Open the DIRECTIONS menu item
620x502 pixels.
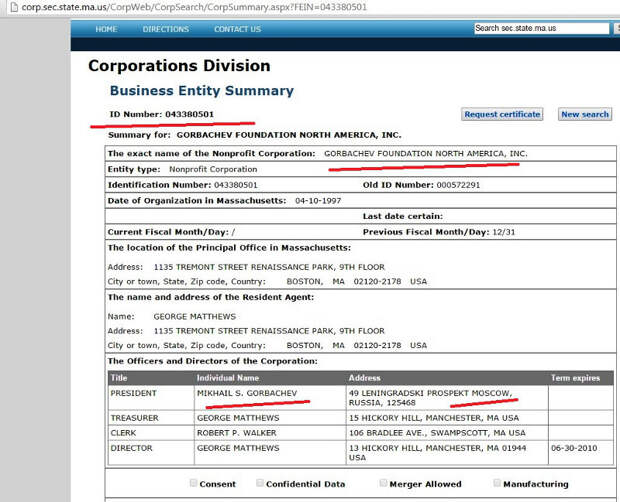pos(166,29)
